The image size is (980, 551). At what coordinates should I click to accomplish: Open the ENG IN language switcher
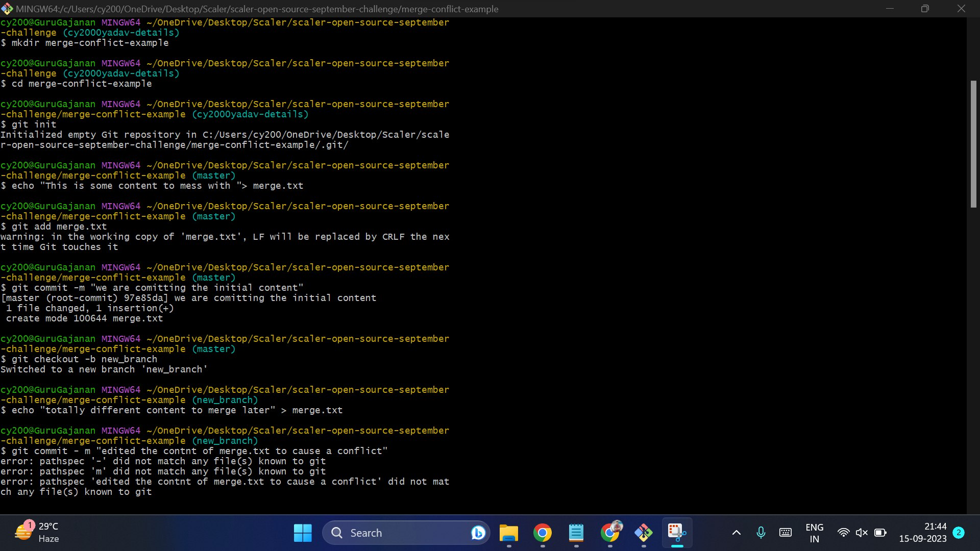815,532
